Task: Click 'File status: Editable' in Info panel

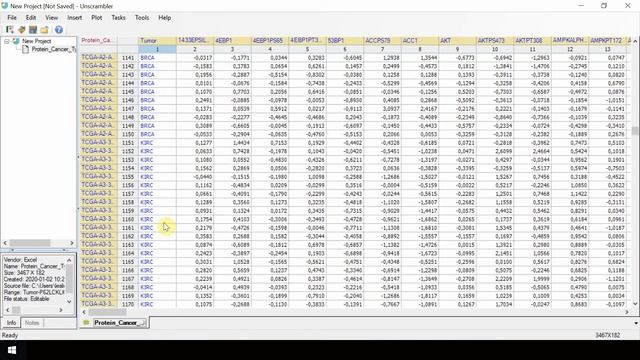Action: click(x=27, y=299)
